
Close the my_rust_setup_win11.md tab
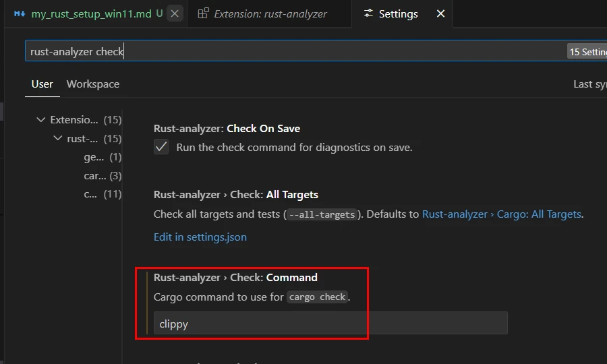175,14
